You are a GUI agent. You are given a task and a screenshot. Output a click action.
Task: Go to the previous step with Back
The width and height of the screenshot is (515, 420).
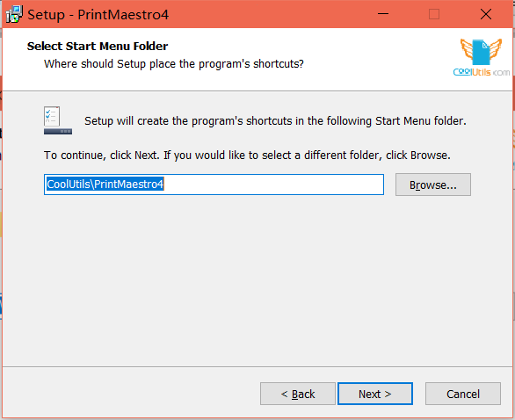(298, 394)
